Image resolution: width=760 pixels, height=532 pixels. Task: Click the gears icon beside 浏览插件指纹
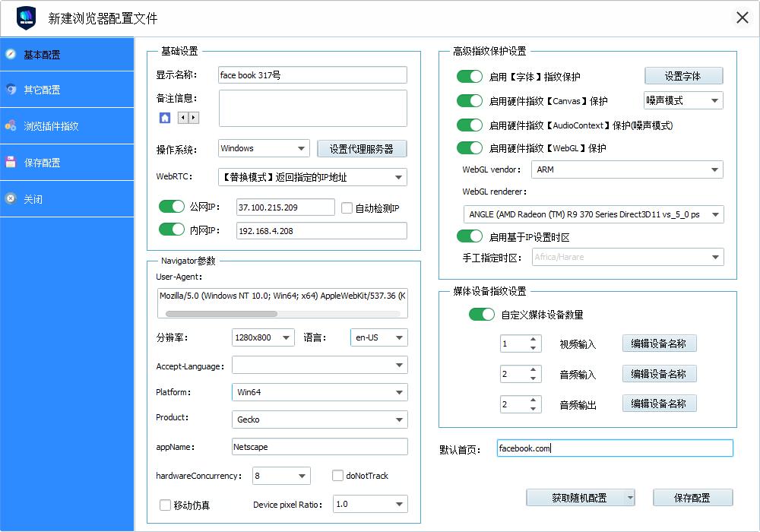point(12,125)
